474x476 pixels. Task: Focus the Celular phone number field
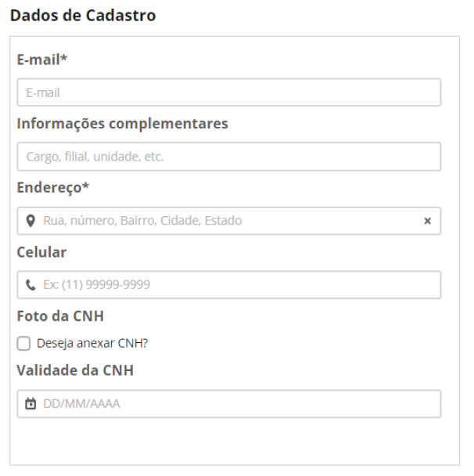[x=229, y=285]
